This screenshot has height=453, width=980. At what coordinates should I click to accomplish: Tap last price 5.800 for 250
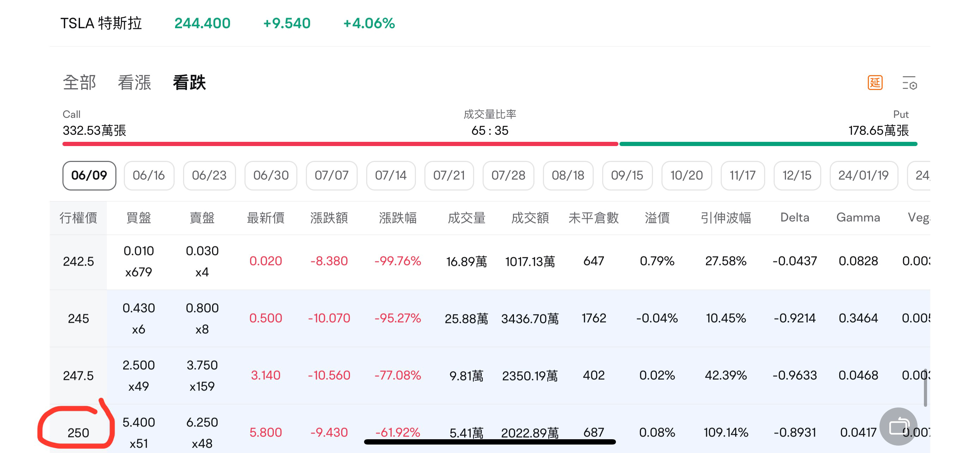click(x=266, y=433)
